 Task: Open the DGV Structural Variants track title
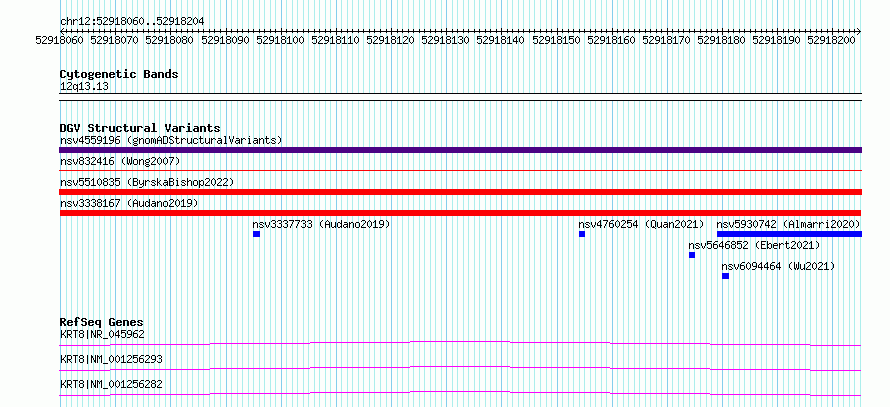[140, 128]
